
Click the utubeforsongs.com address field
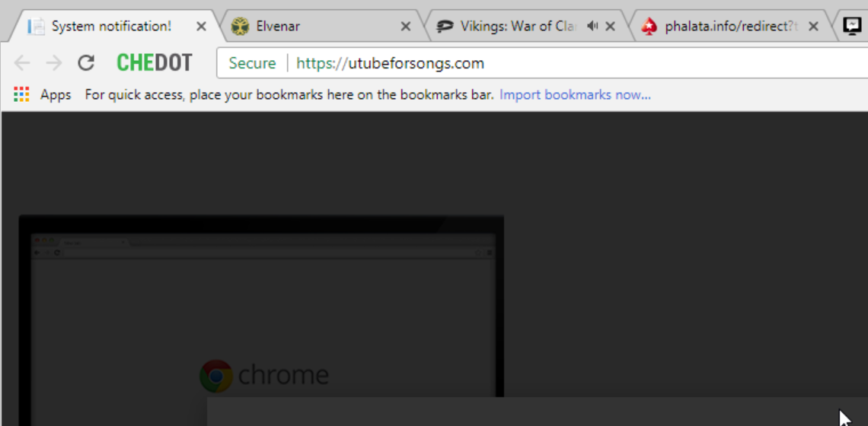pos(542,63)
